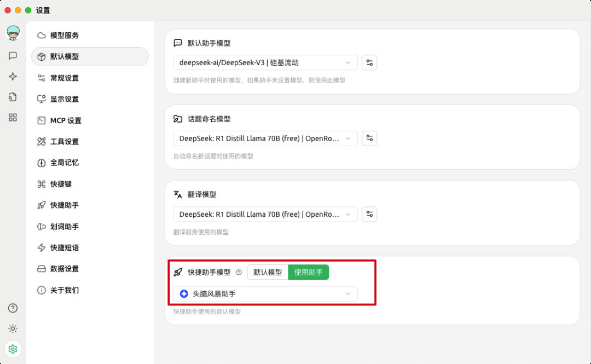
Task: Open the help question mark icon
Action: [13, 308]
